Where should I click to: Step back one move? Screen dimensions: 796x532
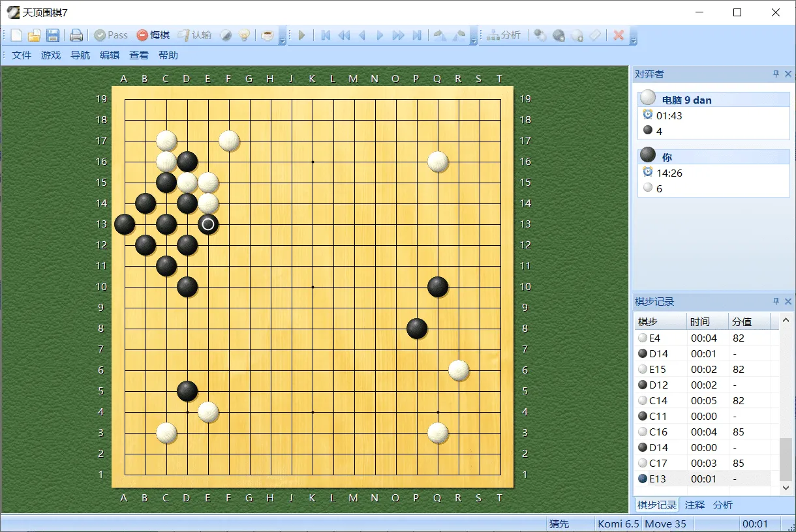click(x=361, y=35)
